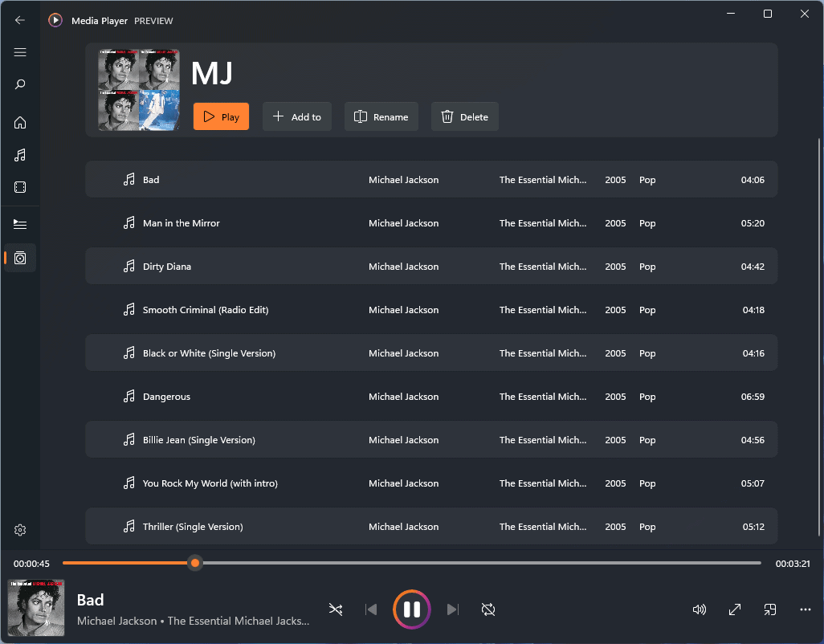Click duration 06:59 of Dangerous
The height and width of the screenshot is (644, 824).
753,397
